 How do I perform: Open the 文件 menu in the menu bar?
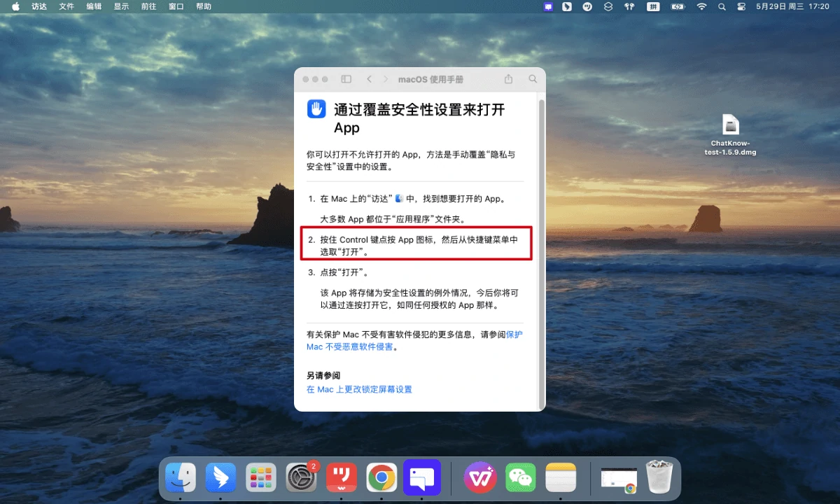66,6
